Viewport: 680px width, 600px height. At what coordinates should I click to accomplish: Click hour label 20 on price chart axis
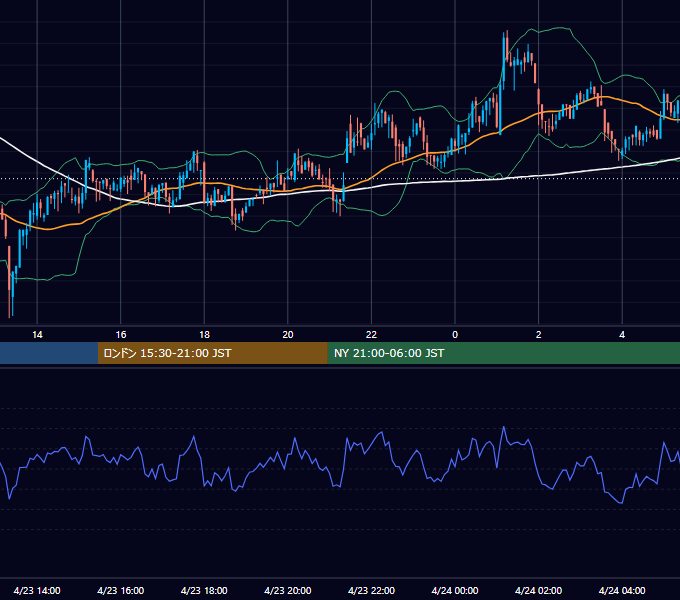point(288,334)
